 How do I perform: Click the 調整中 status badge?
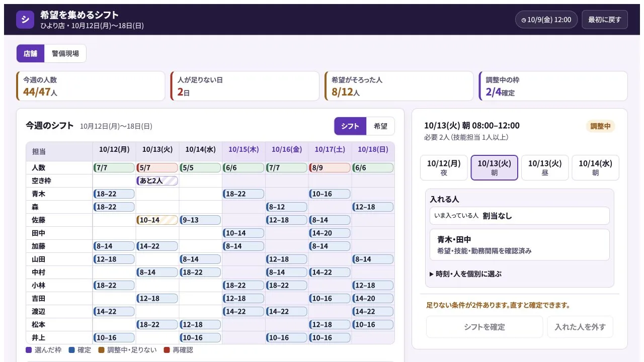600,126
